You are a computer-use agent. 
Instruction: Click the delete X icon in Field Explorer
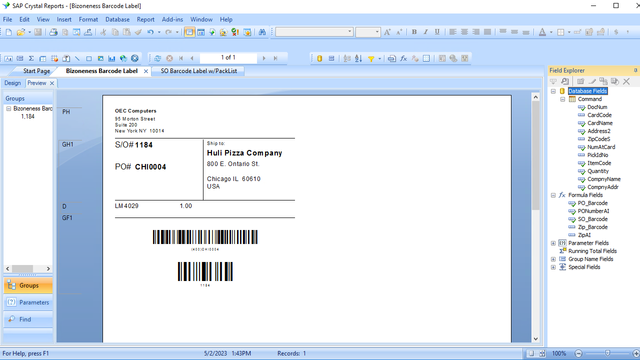pyautogui.click(x=626, y=82)
